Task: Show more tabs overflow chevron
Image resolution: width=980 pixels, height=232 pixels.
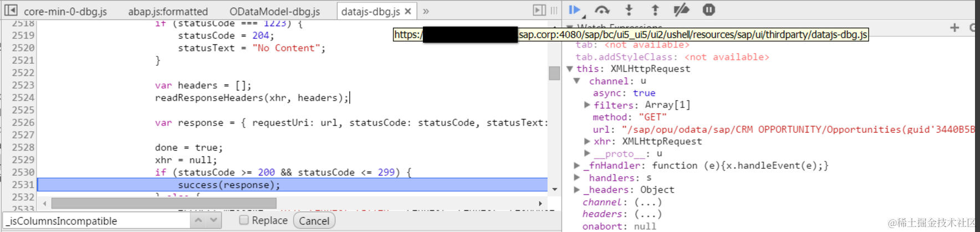Action: pos(426,11)
